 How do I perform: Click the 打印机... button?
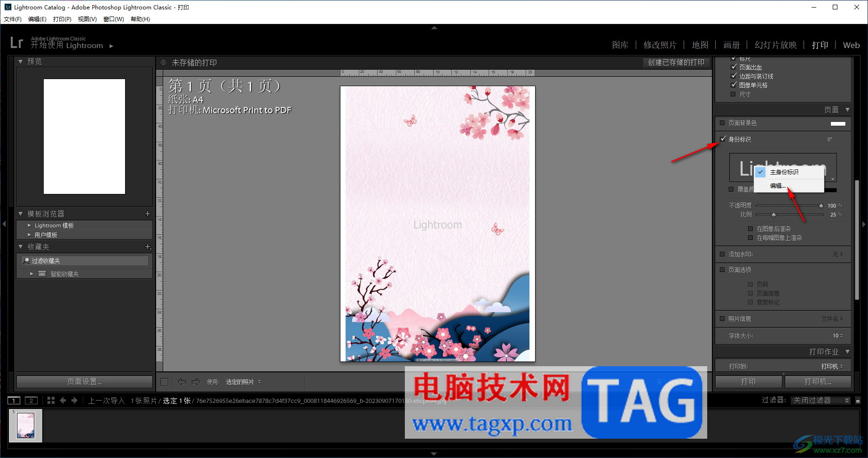pos(818,381)
